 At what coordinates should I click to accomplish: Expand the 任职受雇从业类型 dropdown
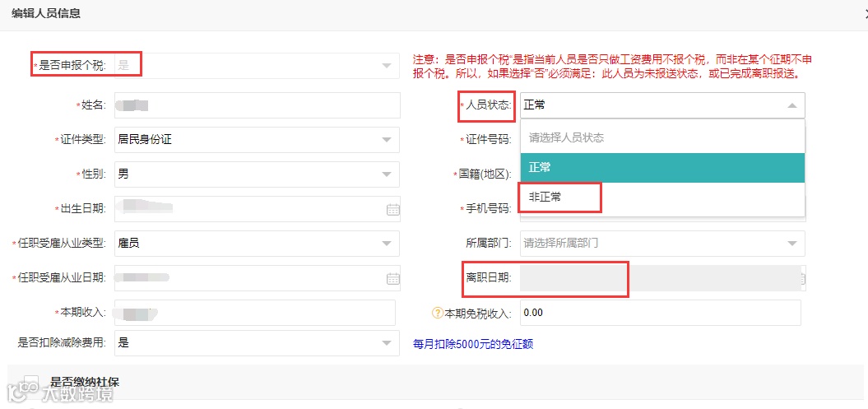tap(386, 244)
